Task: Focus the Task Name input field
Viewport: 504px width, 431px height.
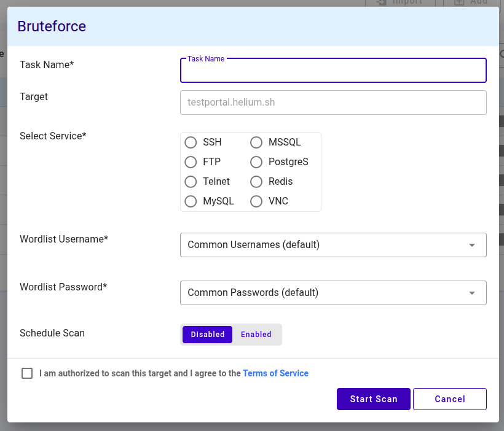Action: point(333,71)
